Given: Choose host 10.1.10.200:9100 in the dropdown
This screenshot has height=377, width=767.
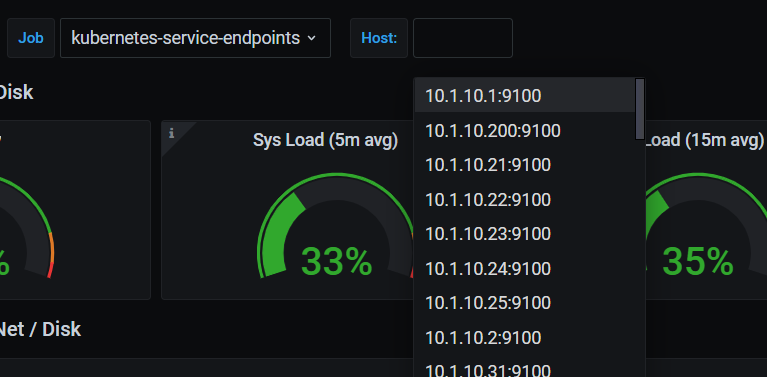Looking at the screenshot, I should pyautogui.click(x=524, y=131).
